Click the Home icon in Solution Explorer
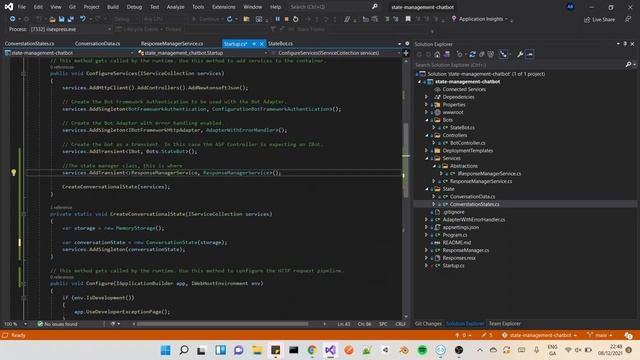This screenshot has height=360, width=640. (x=437, y=54)
